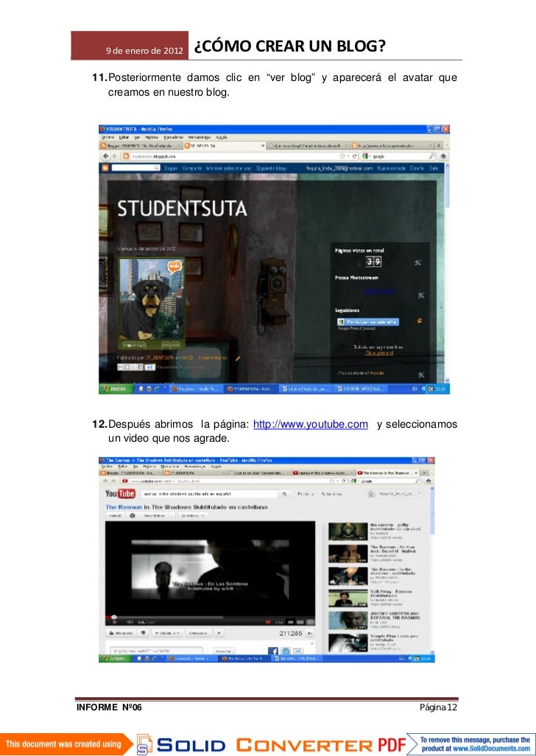Edit Páginas vistas widget with wrench icon
Screen dimensions: 536x756
(x=417, y=263)
